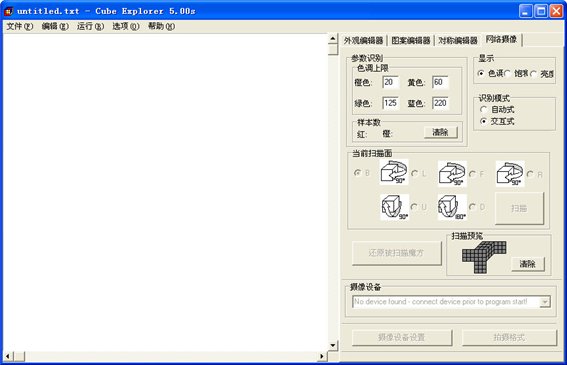
Task: Click the vertical scrollbar thumb
Action: 333,49
